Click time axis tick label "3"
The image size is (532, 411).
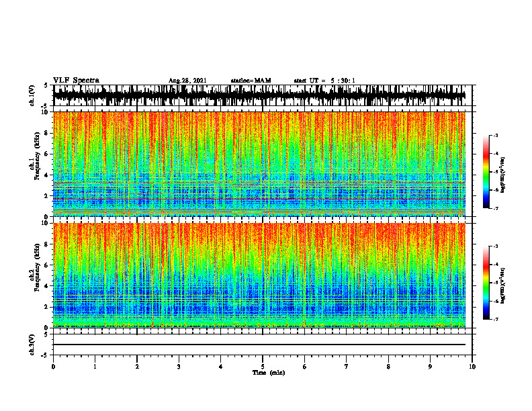179,367
